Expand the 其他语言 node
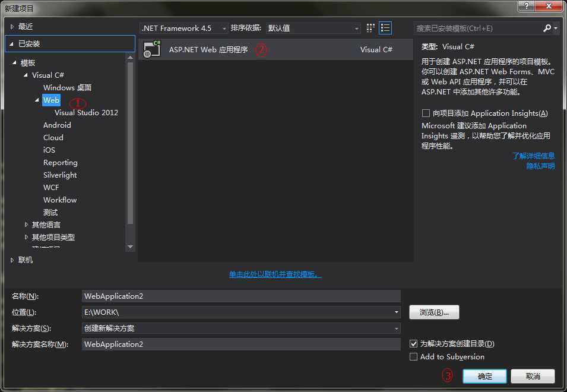This screenshot has width=567, height=392. pos(26,225)
